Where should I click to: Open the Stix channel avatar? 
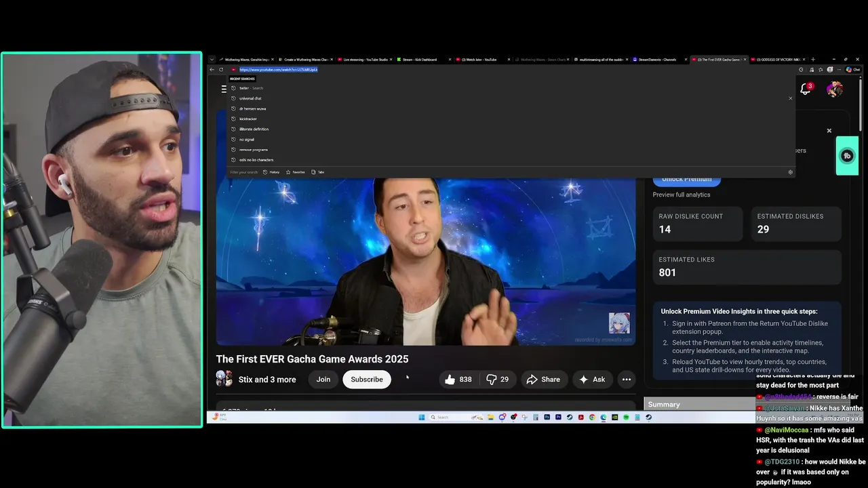tap(224, 378)
